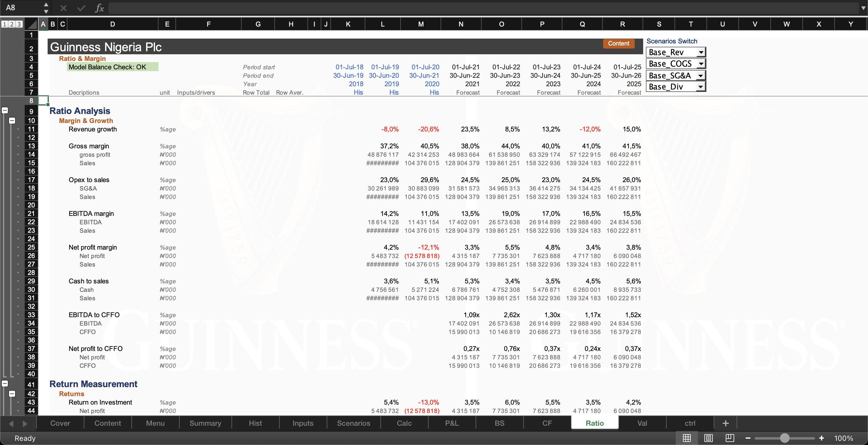Select column R header
The width and height of the screenshot is (868, 445).
622,24
